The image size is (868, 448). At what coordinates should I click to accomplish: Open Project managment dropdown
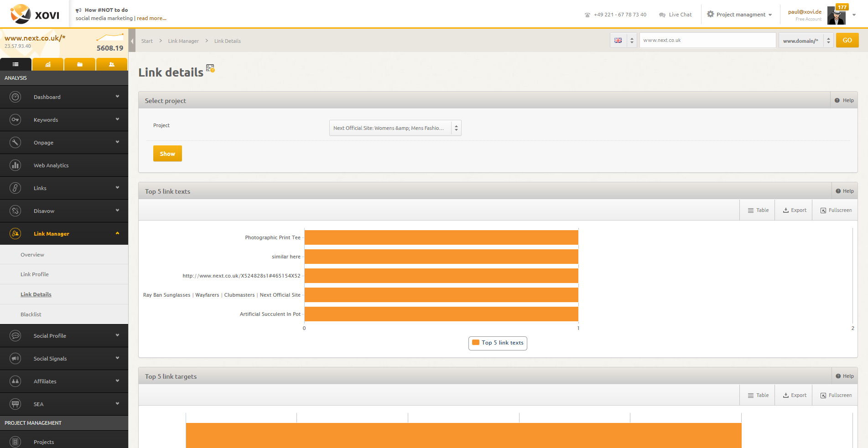pos(739,15)
